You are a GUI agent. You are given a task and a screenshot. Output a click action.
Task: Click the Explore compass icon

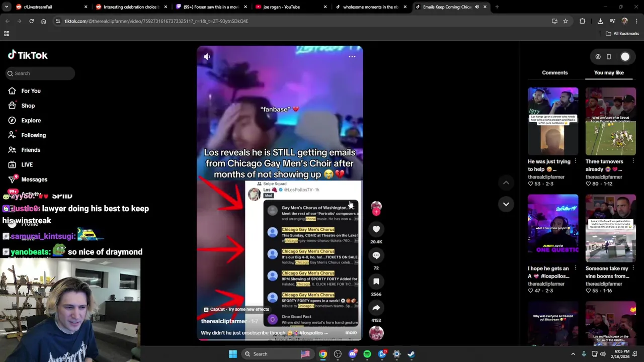[12, 120]
